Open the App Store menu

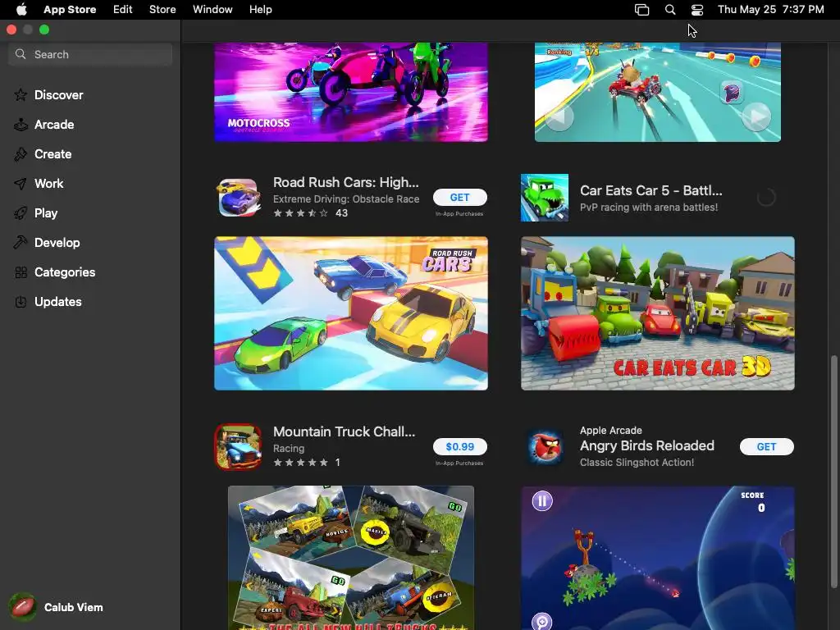coord(70,10)
